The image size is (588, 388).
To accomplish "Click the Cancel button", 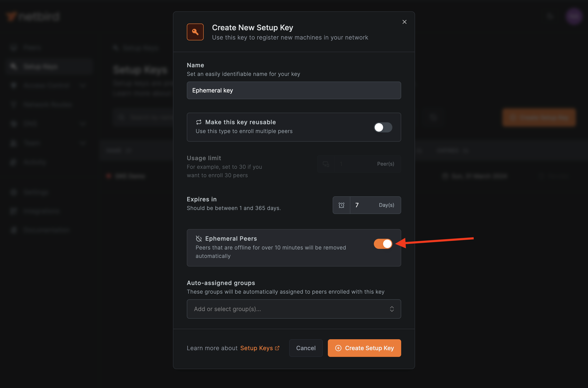I will coord(306,348).
